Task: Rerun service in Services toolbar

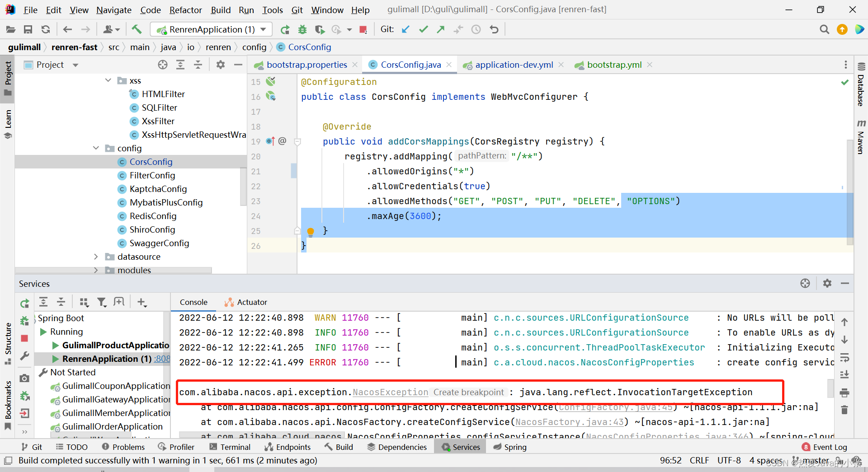Action: coord(25,303)
